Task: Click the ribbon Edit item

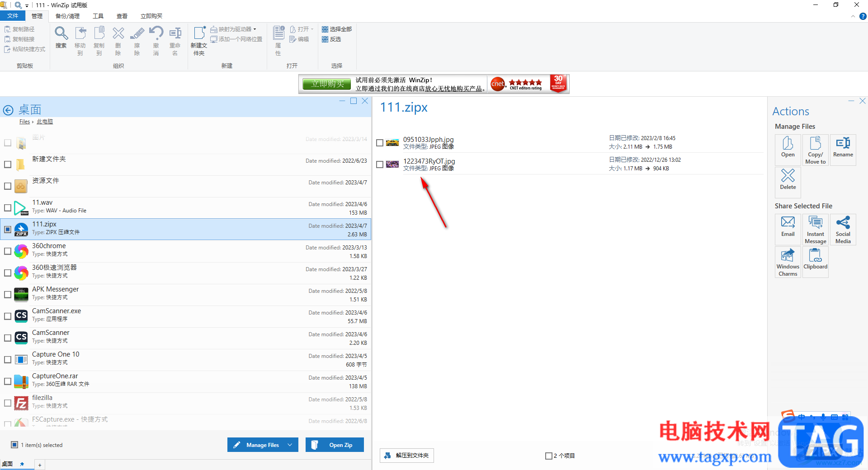Action: pyautogui.click(x=299, y=39)
